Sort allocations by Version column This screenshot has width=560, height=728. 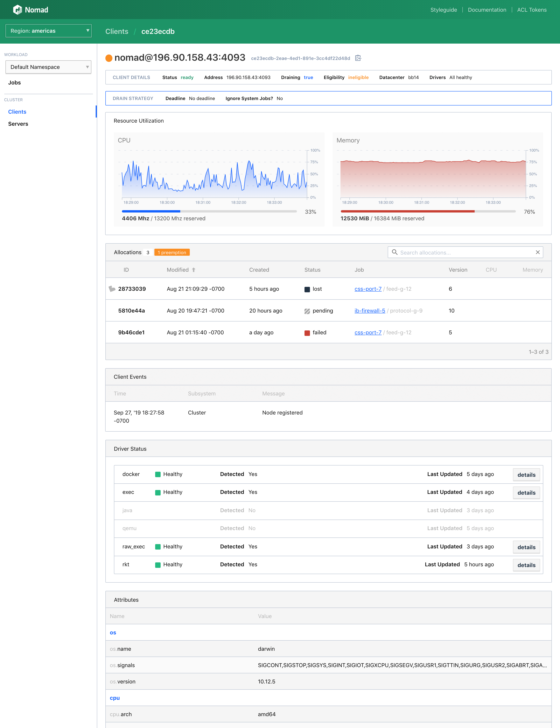[458, 270]
